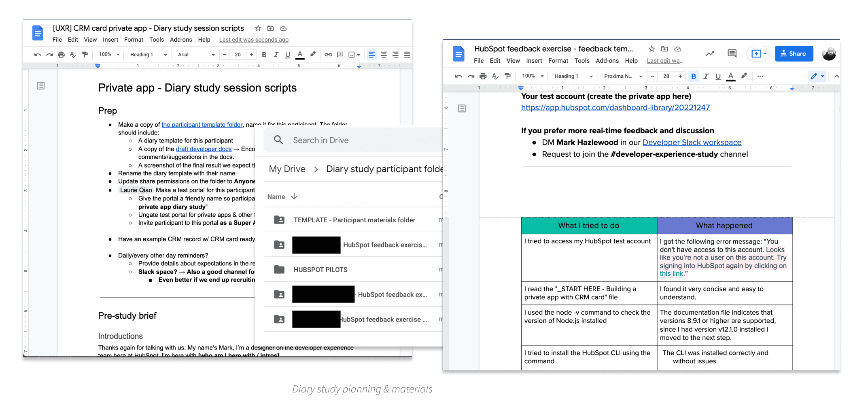This screenshot has height=405, width=868.
Task: Open the participant template folder link
Action: (x=202, y=125)
